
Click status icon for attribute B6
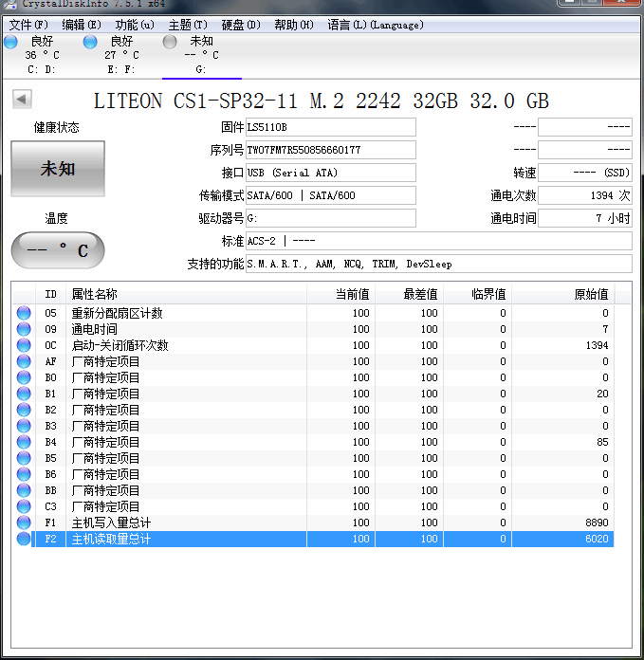(x=24, y=474)
